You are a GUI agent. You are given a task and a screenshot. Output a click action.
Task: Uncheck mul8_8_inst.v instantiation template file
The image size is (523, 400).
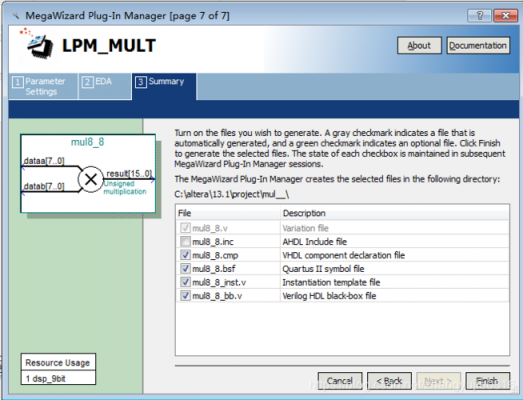pos(185,282)
